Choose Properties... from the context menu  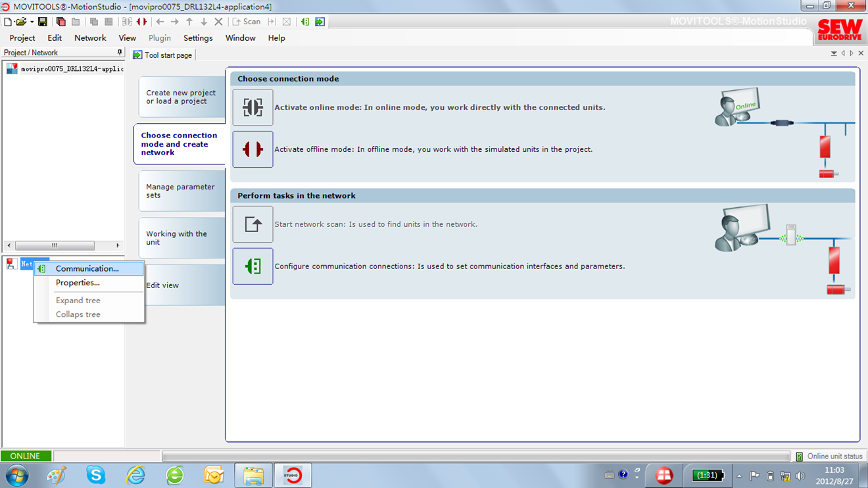pos(78,283)
